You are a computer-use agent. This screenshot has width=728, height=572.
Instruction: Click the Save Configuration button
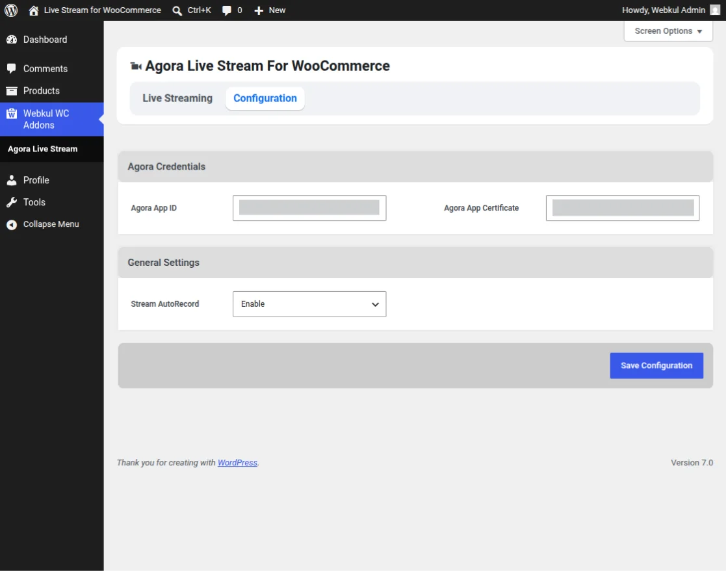coord(656,366)
